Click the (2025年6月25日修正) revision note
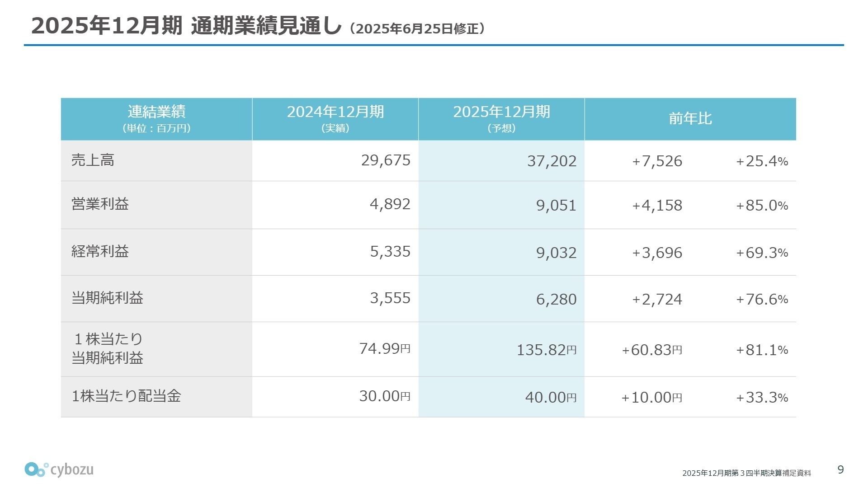The width and height of the screenshot is (868, 488). click(417, 29)
